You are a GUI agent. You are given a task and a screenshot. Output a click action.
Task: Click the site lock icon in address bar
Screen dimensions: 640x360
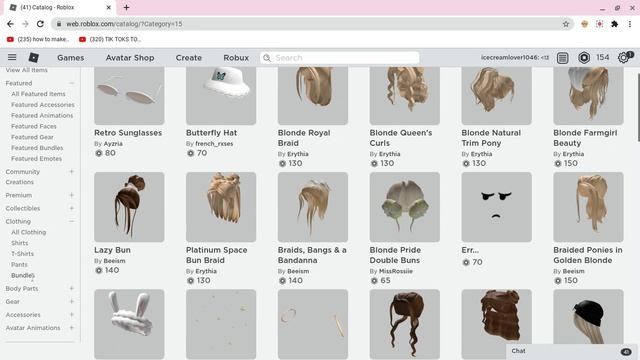tap(59, 24)
